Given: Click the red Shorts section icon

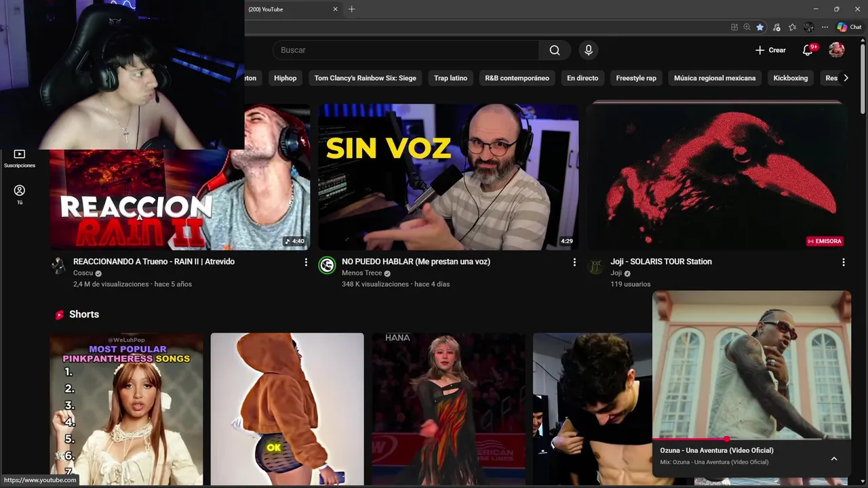Looking at the screenshot, I should [60, 314].
